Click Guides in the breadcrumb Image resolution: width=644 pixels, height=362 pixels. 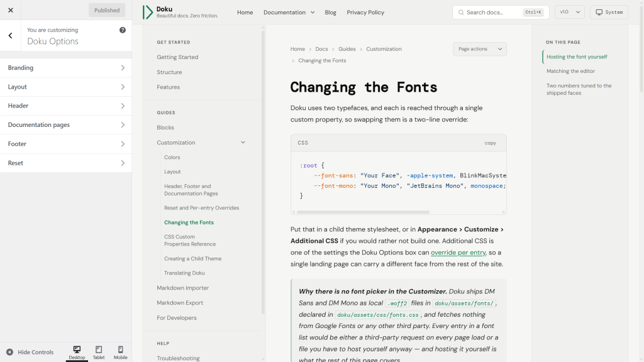(x=347, y=49)
